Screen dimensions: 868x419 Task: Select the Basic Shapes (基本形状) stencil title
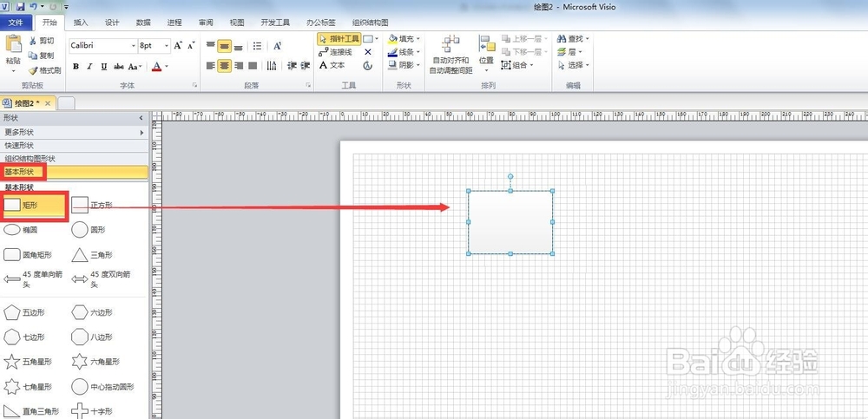click(x=74, y=172)
